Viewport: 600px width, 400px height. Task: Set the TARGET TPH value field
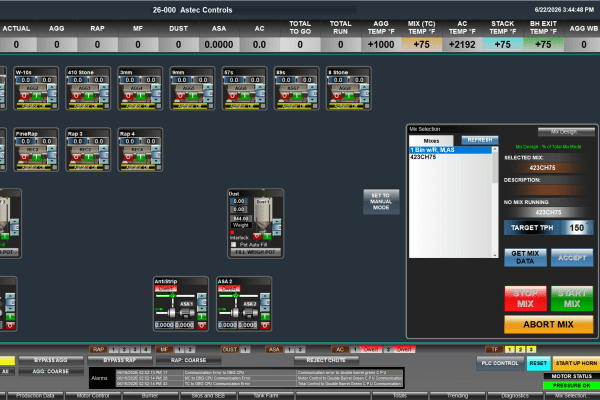577,228
